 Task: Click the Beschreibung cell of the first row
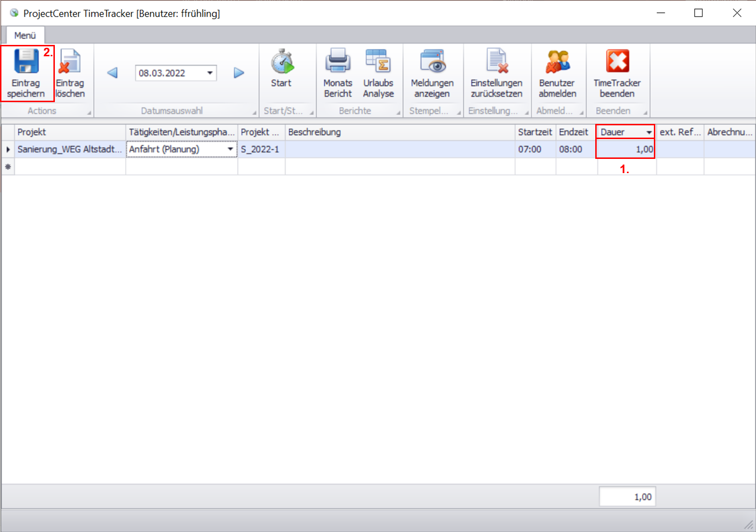point(400,149)
